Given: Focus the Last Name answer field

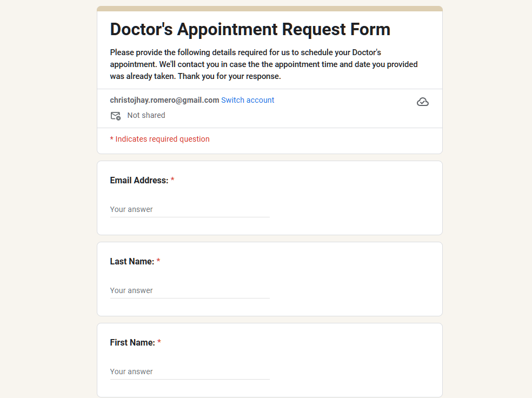Looking at the screenshot, I should [189, 290].
